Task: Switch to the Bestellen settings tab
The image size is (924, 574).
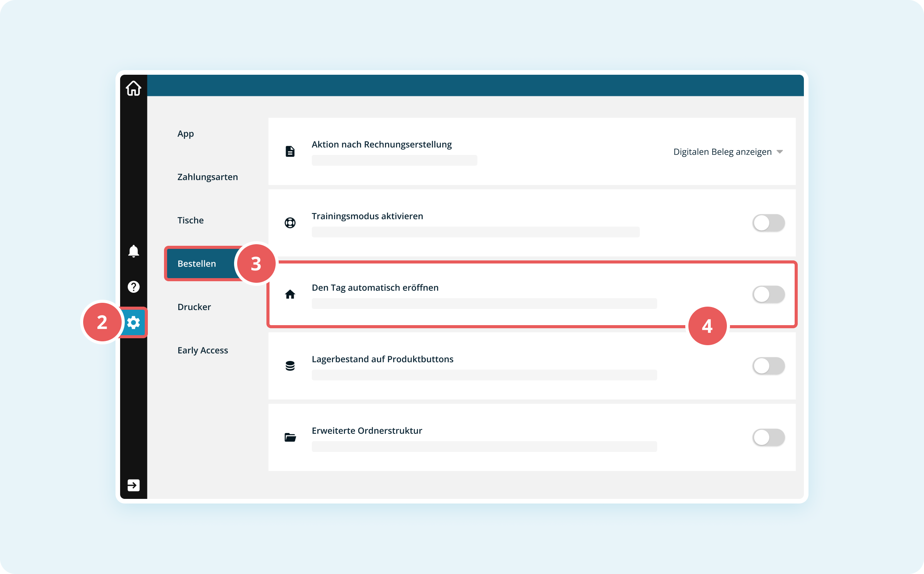Action: point(197,264)
